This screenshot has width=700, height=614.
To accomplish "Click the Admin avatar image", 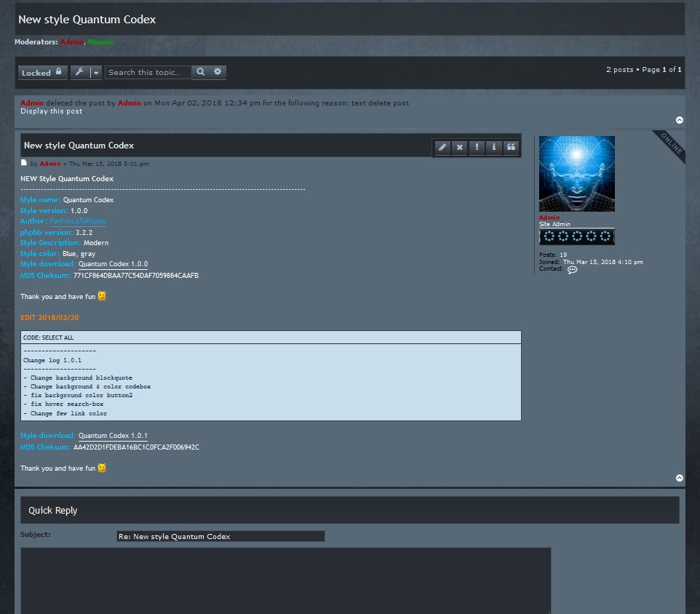I will click(576, 174).
